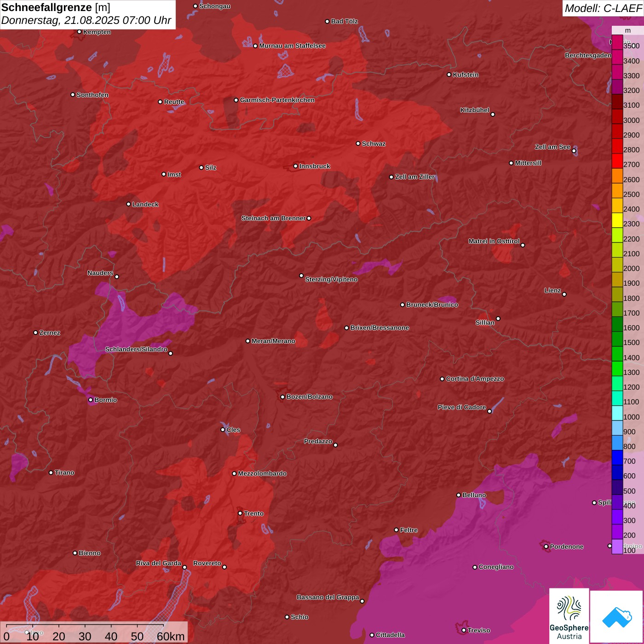644x644 pixels.
Task: Click the 700 m blue legend swatch
Action: (617, 457)
